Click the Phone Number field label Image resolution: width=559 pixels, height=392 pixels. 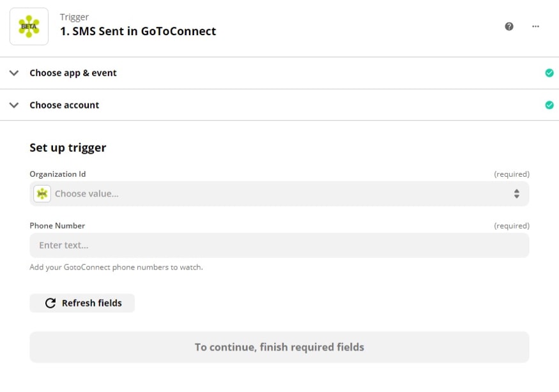(x=57, y=225)
